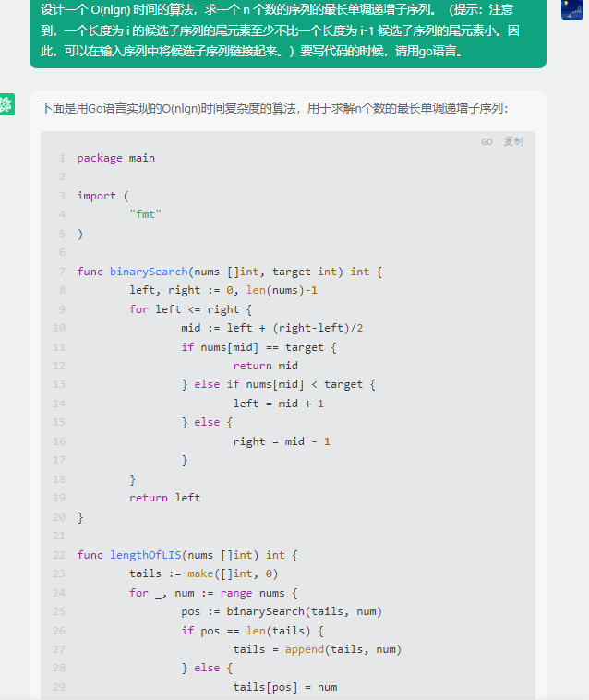
Task: Click line 'left, right := 0, len(nums)-1'
Action: click(223, 290)
